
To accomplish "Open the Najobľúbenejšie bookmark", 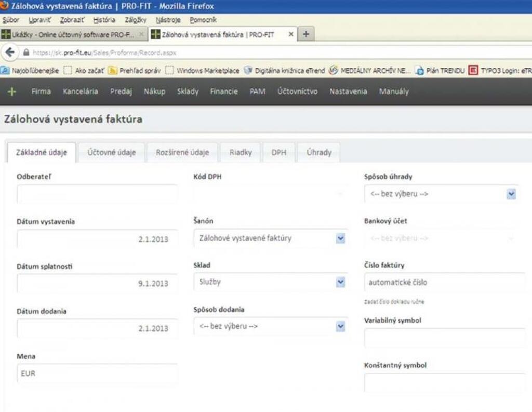I will coord(30,71).
